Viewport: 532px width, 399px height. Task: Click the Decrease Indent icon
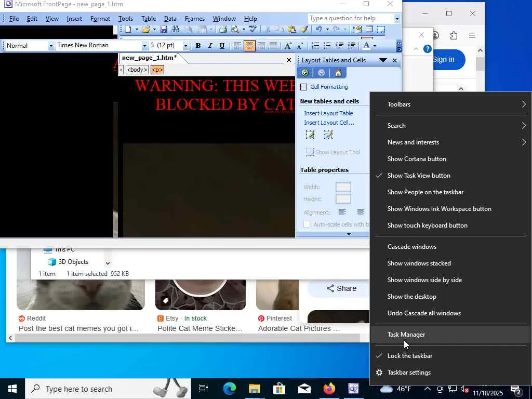339,46
